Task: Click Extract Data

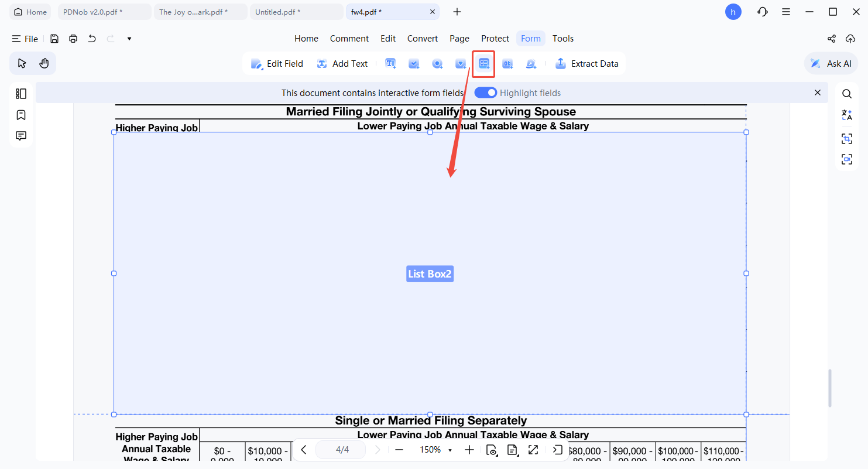Action: [x=587, y=63]
